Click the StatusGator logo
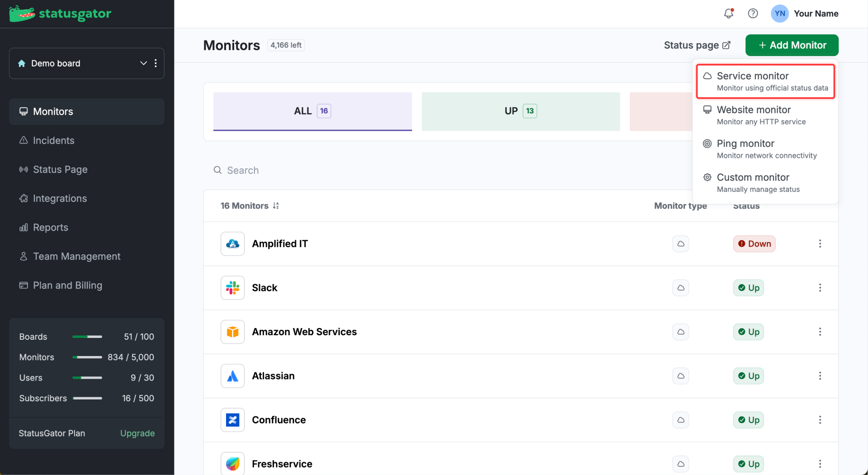Viewport: 868px width, 475px height. [60, 14]
